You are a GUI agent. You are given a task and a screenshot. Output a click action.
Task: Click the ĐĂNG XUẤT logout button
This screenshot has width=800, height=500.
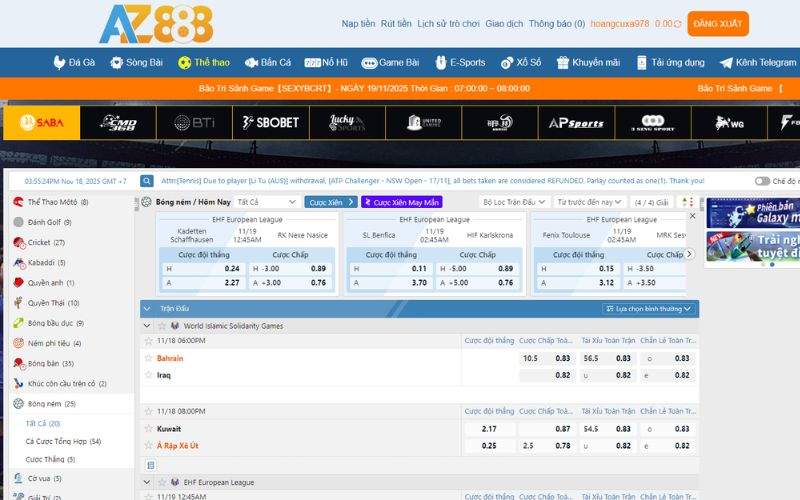click(717, 23)
